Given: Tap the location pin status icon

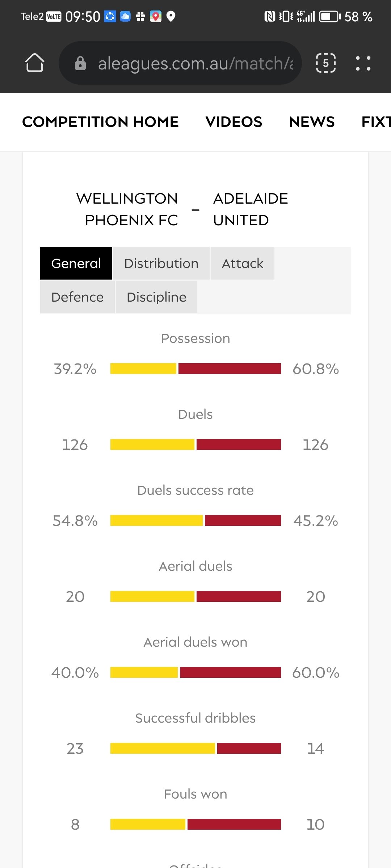Looking at the screenshot, I should tap(171, 17).
